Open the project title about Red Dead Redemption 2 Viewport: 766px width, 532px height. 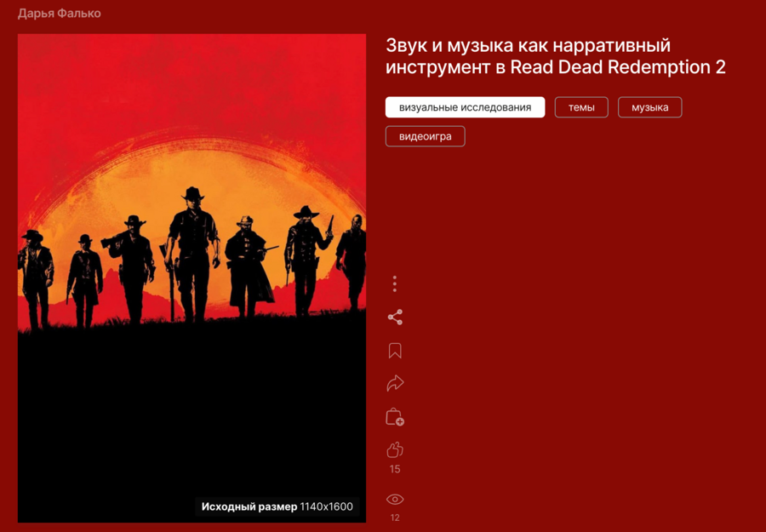pos(556,57)
